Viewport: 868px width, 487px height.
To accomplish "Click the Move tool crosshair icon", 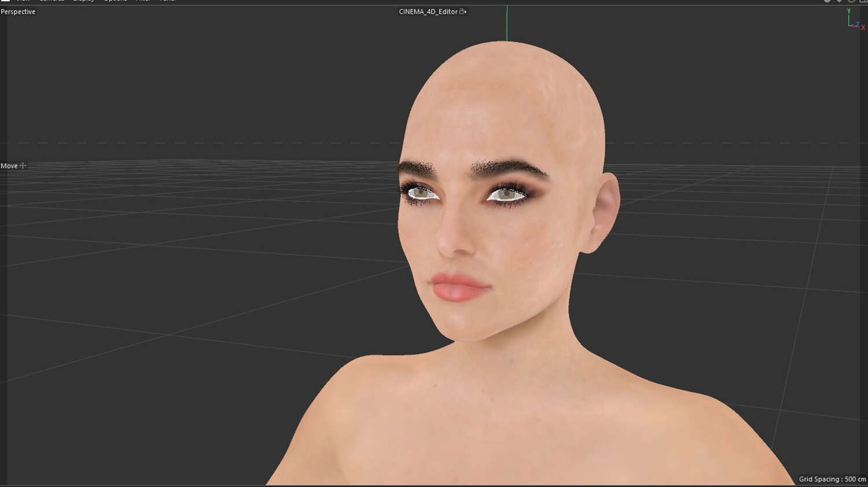I will pyautogui.click(x=23, y=166).
